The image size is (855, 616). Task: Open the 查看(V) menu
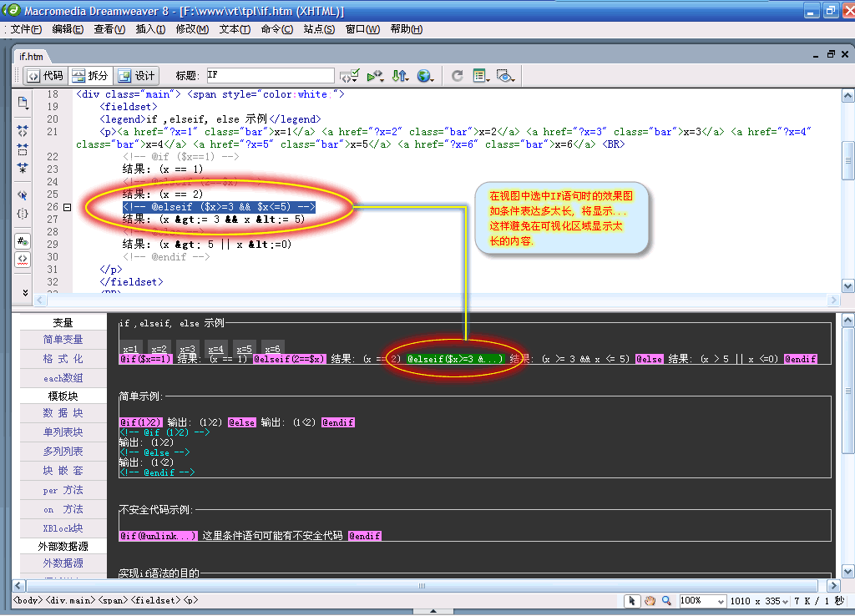pyautogui.click(x=109, y=29)
